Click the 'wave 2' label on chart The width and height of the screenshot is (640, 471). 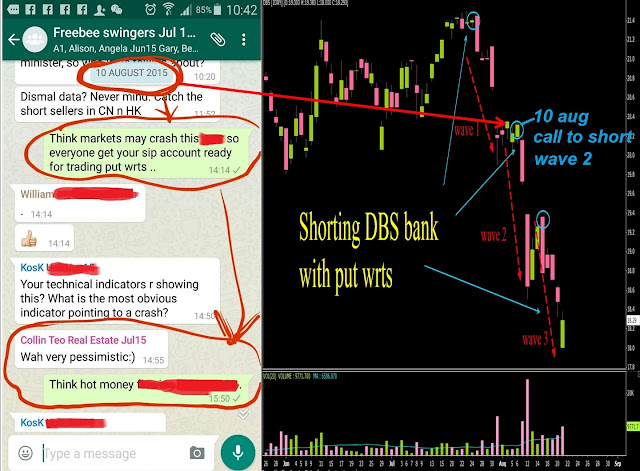coord(493,235)
